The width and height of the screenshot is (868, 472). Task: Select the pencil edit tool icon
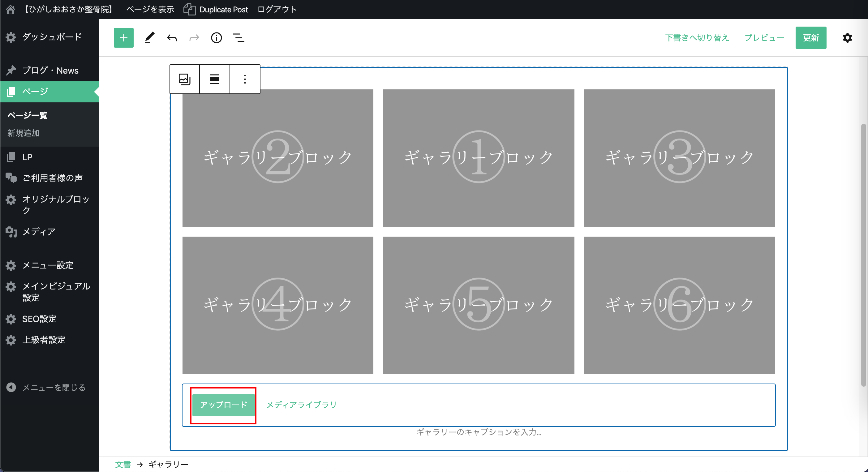149,38
